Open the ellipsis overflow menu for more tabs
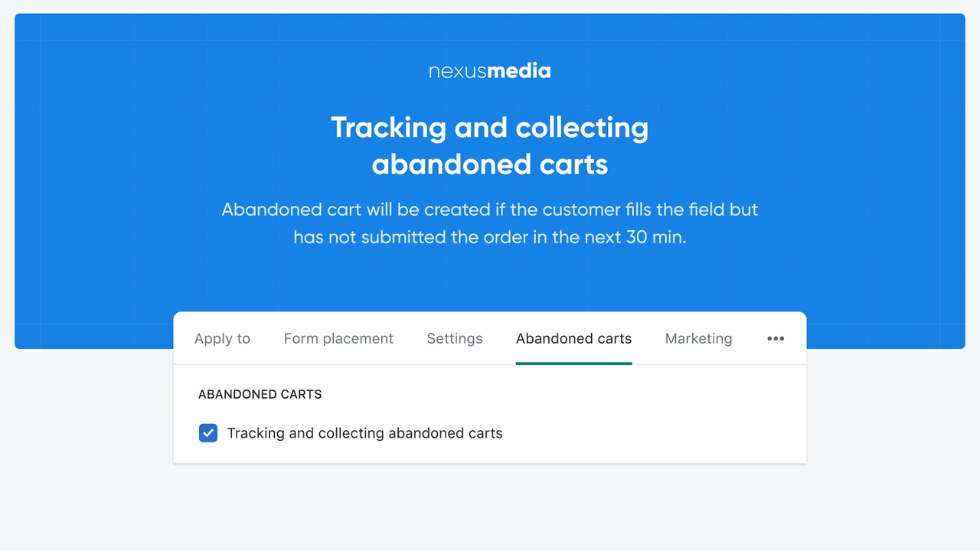 tap(776, 338)
